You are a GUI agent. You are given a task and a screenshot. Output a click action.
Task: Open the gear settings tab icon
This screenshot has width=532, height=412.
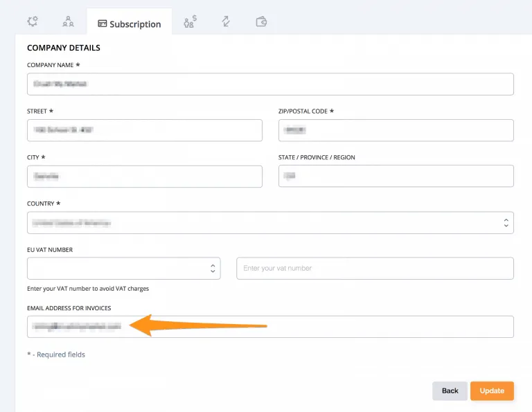[33, 21]
